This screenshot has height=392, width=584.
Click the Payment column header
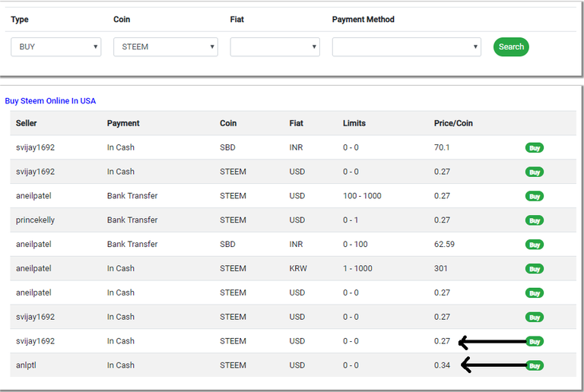[x=123, y=123]
